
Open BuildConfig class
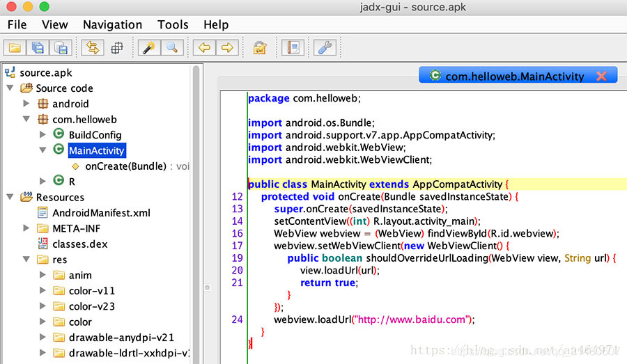(x=95, y=135)
